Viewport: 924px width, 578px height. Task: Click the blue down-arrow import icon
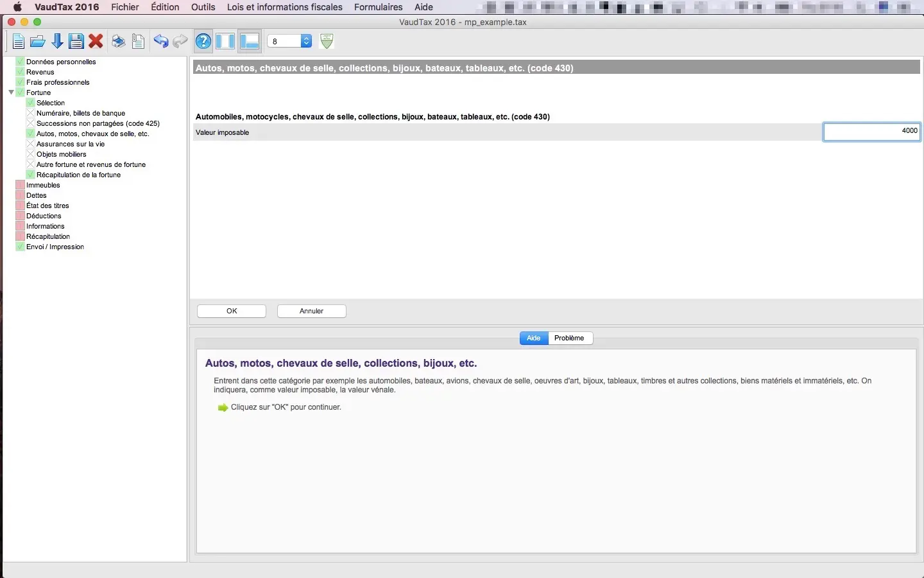pyautogui.click(x=57, y=42)
